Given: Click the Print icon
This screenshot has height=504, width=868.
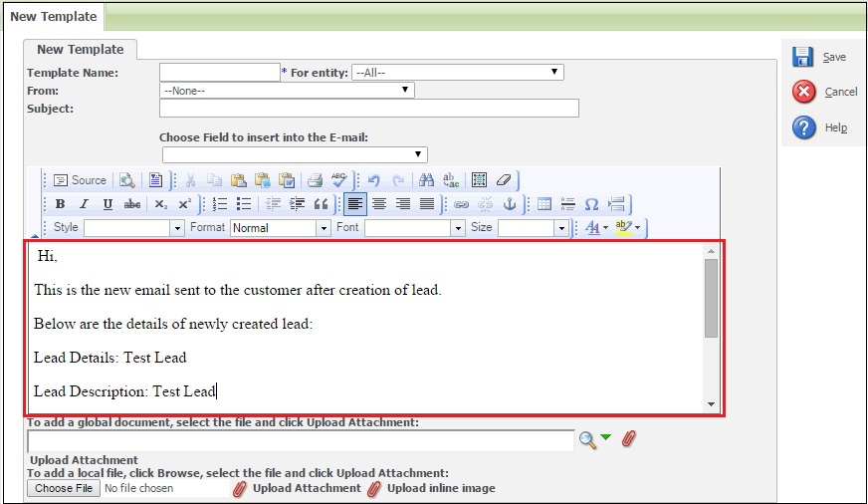Looking at the screenshot, I should click(x=315, y=180).
